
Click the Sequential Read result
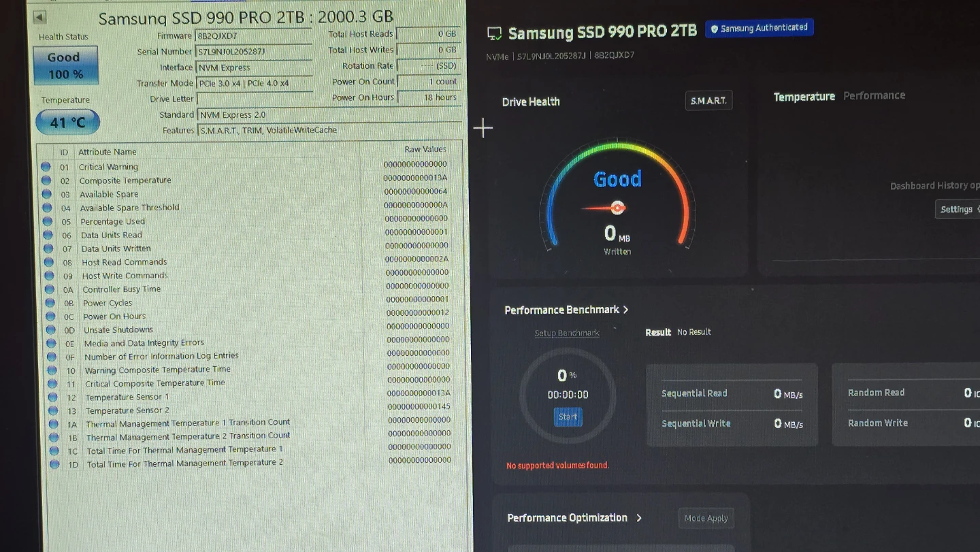click(732, 393)
